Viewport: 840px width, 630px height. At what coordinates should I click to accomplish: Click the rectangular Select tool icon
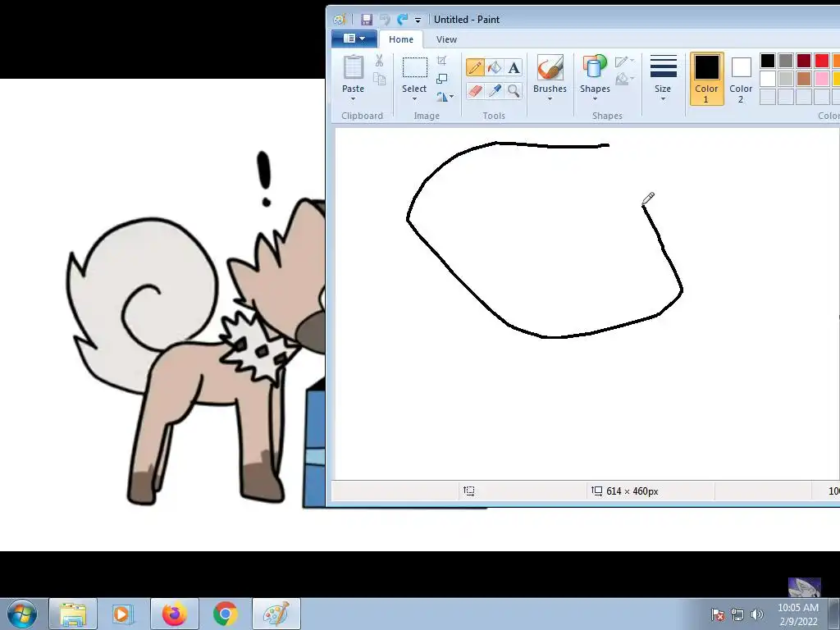click(x=414, y=68)
